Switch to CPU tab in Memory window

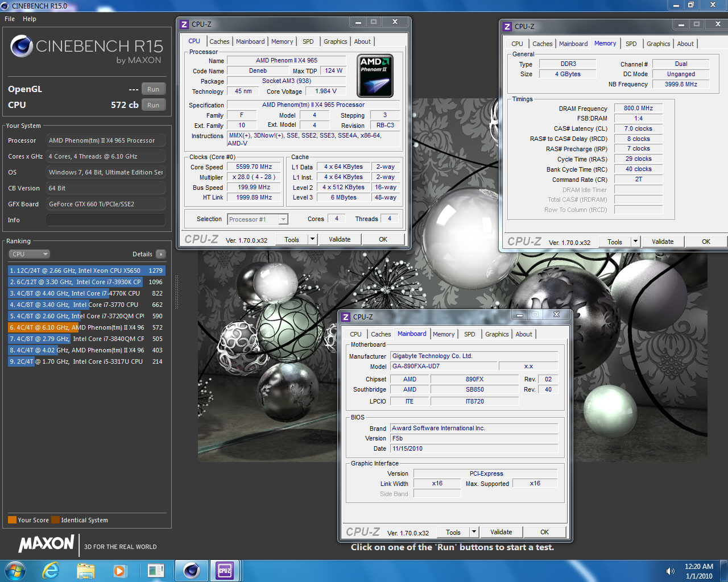pos(517,44)
